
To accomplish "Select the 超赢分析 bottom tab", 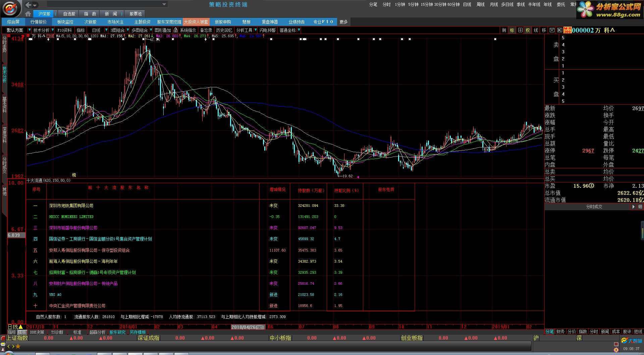I will pyautogui.click(x=97, y=332).
